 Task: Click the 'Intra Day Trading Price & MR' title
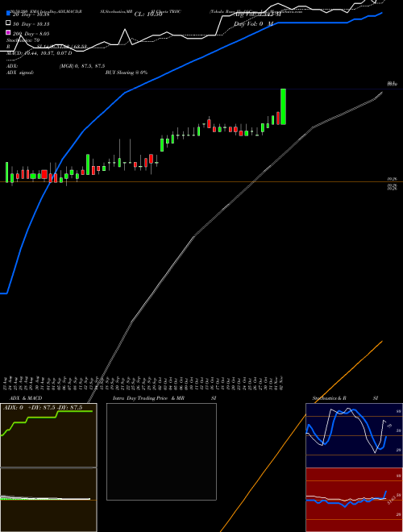(148, 398)
